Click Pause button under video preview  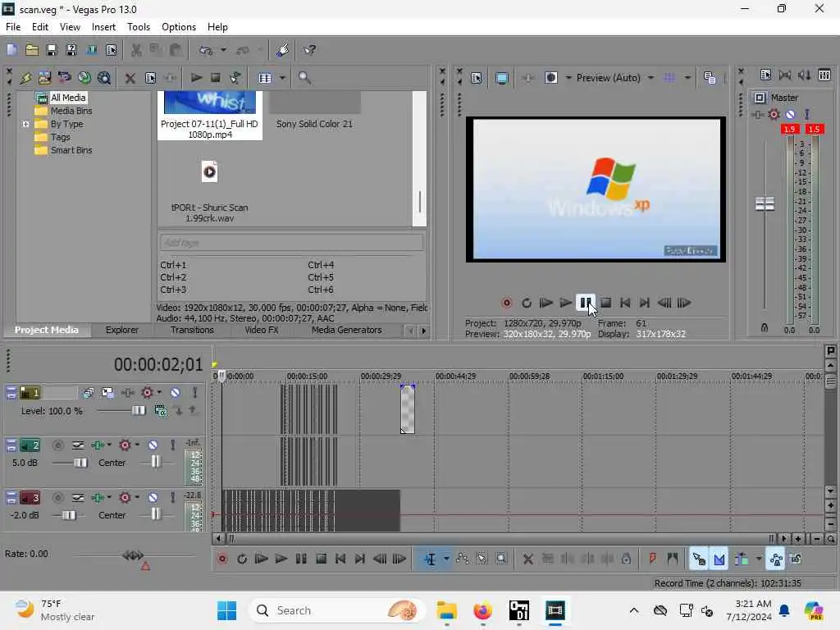click(x=586, y=304)
